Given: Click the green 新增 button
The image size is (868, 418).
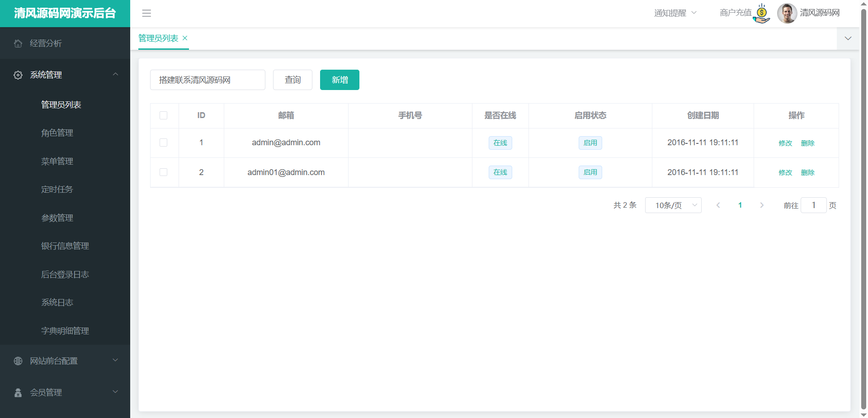Looking at the screenshot, I should click(x=340, y=80).
